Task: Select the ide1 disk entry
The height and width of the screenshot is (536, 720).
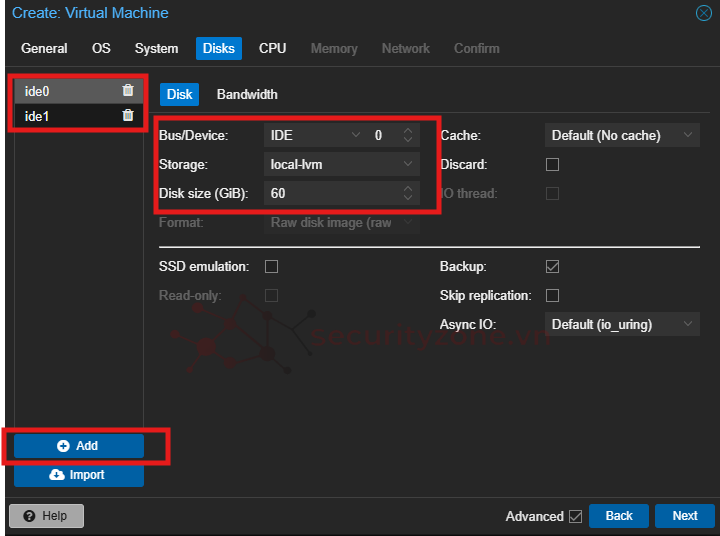Action: 79,116
